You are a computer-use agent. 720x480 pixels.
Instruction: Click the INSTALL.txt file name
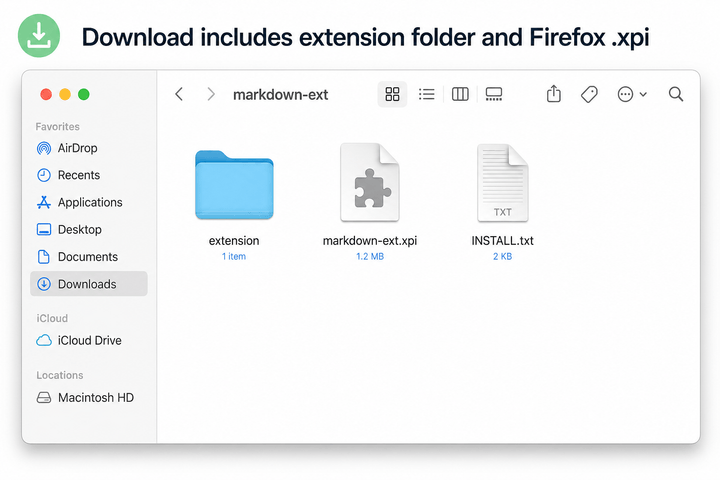[x=502, y=241]
